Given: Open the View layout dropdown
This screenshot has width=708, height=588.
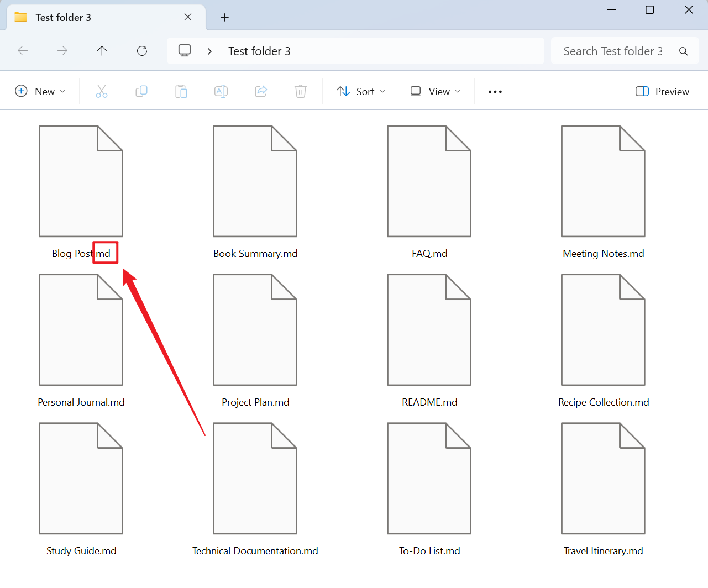Looking at the screenshot, I should pos(435,91).
